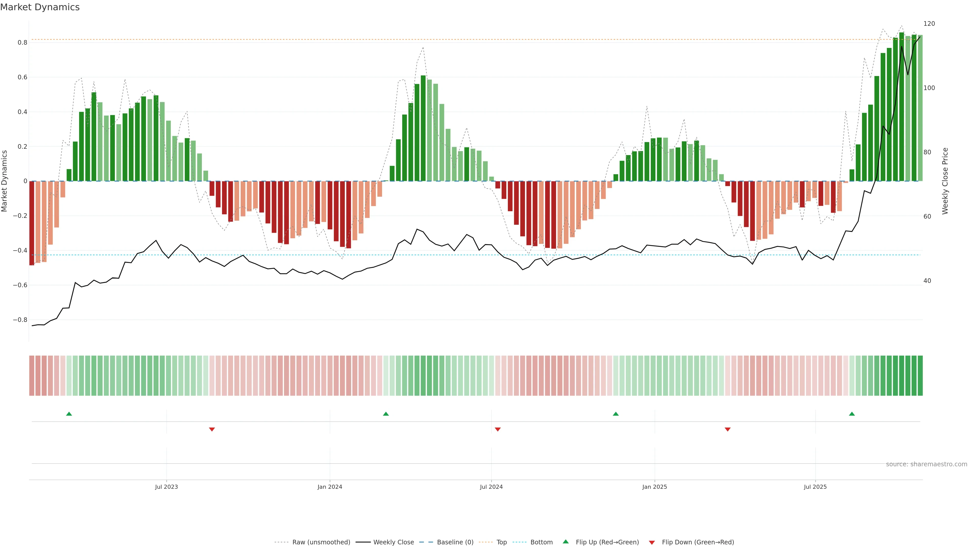Click the Jul 2025 x-axis label
Viewport: 980px width, 551px height.
(815, 487)
